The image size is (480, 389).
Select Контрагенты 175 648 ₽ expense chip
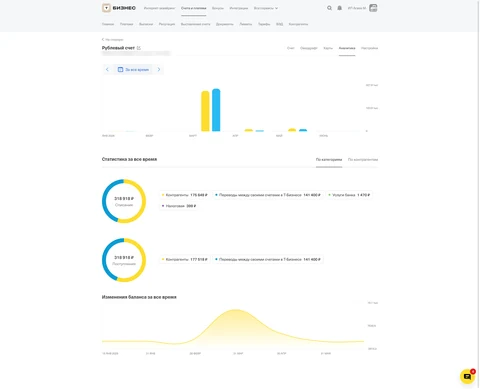pyautogui.click(x=185, y=195)
